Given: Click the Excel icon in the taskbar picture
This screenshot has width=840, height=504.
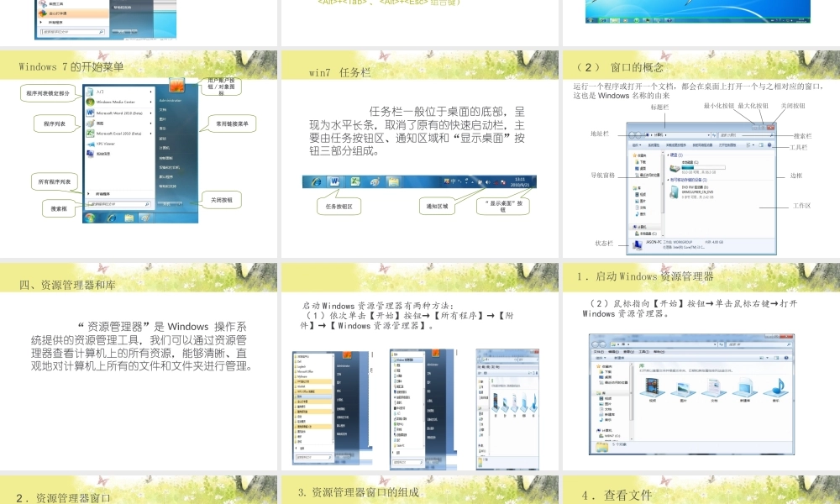Looking at the screenshot, I should click(x=354, y=182).
